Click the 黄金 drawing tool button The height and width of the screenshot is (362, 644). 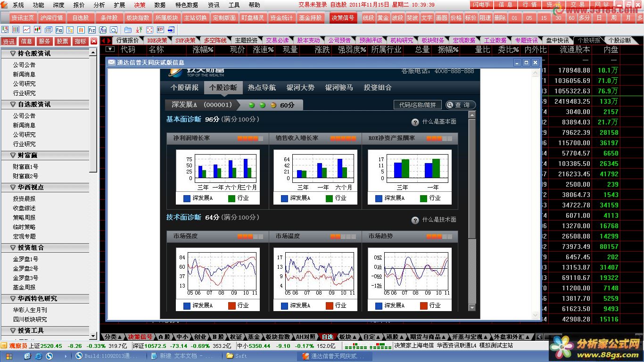coord(383,18)
